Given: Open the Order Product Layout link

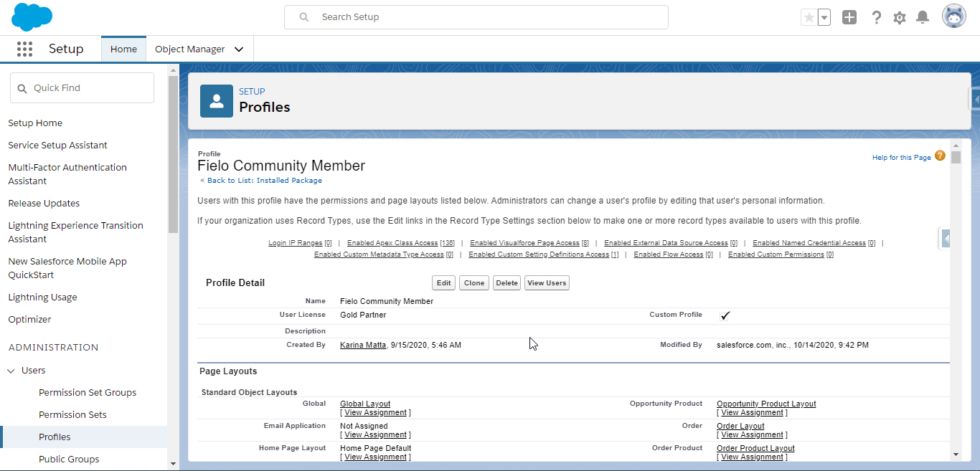Looking at the screenshot, I should (755, 448).
